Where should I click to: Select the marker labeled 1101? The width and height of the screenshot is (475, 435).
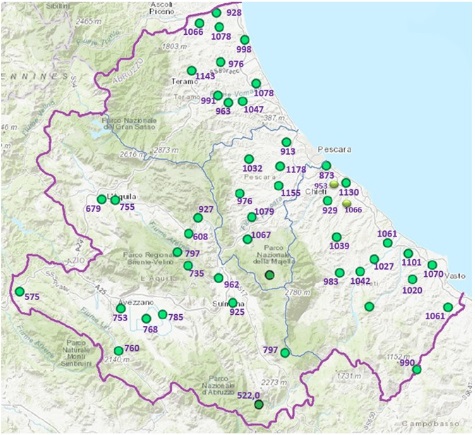coord(408,254)
